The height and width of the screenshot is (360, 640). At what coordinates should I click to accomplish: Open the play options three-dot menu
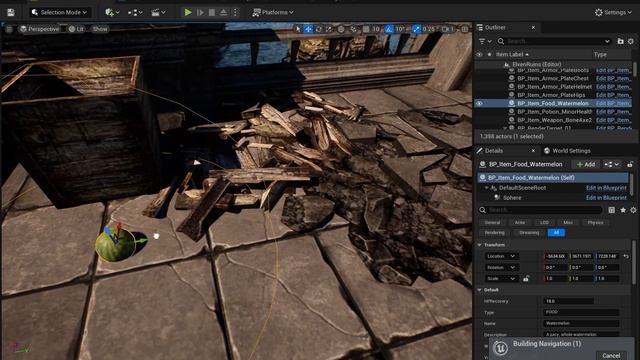click(x=235, y=12)
